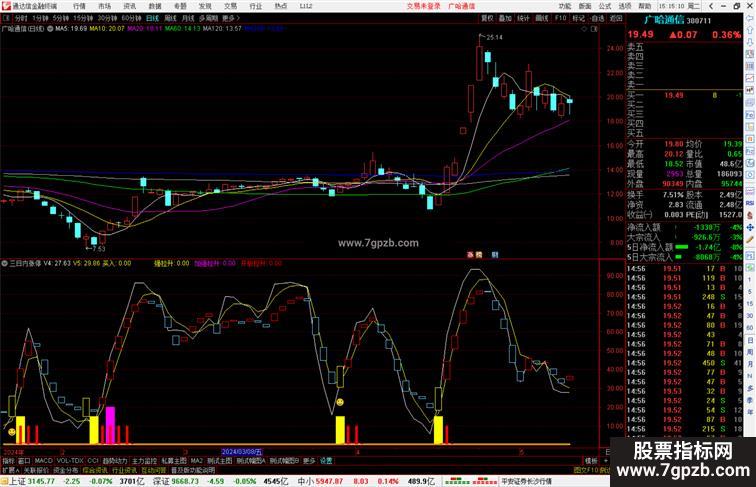The image size is (756, 487).
Task: Click the 复权 button
Action: click(x=487, y=18)
